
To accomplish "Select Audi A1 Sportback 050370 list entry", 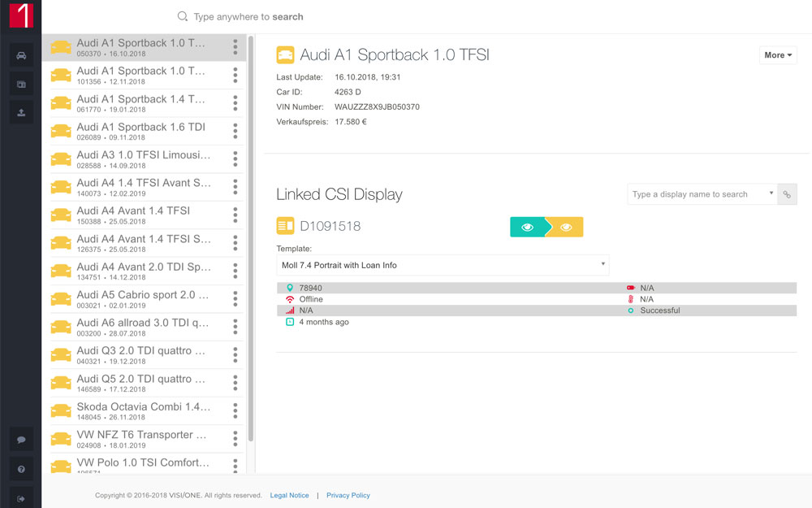I will [x=144, y=47].
